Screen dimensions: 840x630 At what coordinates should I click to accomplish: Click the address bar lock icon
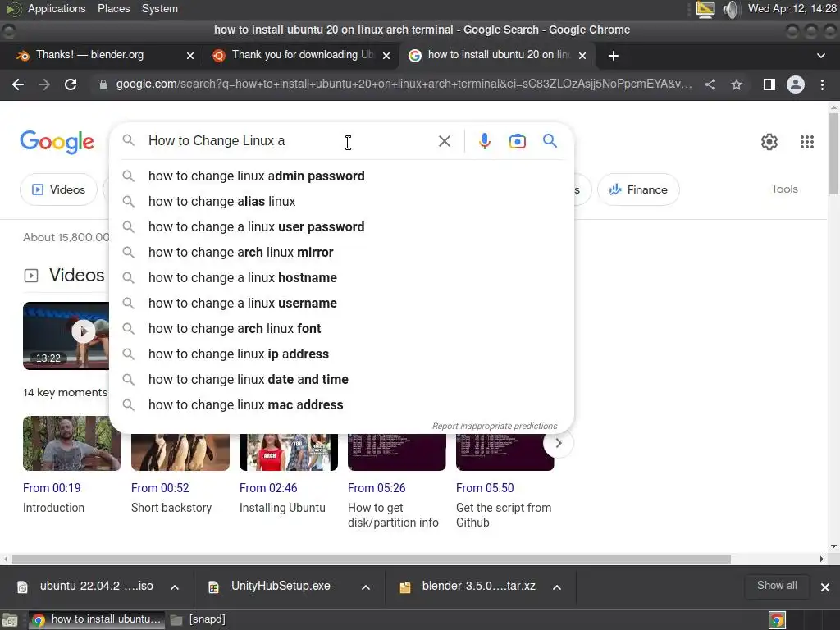(x=103, y=84)
